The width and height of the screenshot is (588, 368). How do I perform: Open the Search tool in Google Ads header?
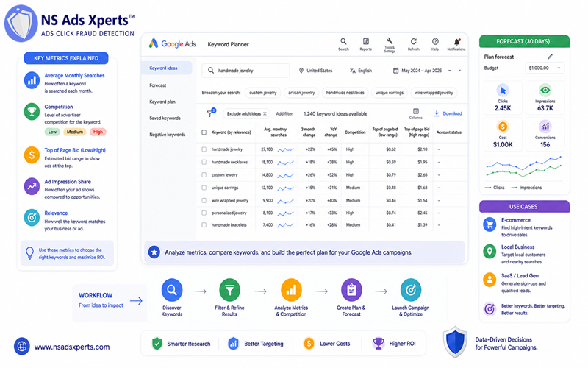tap(343, 41)
